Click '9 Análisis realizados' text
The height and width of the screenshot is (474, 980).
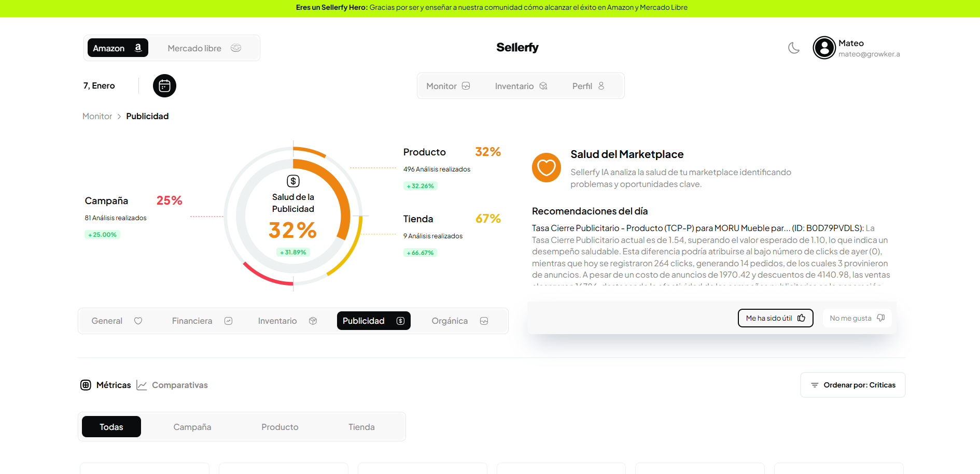tap(433, 236)
